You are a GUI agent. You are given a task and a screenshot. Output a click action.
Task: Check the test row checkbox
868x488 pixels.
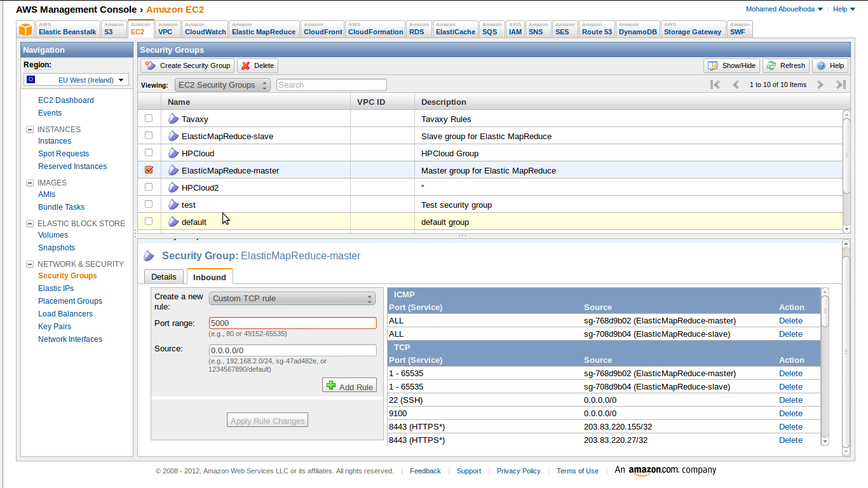click(x=149, y=204)
